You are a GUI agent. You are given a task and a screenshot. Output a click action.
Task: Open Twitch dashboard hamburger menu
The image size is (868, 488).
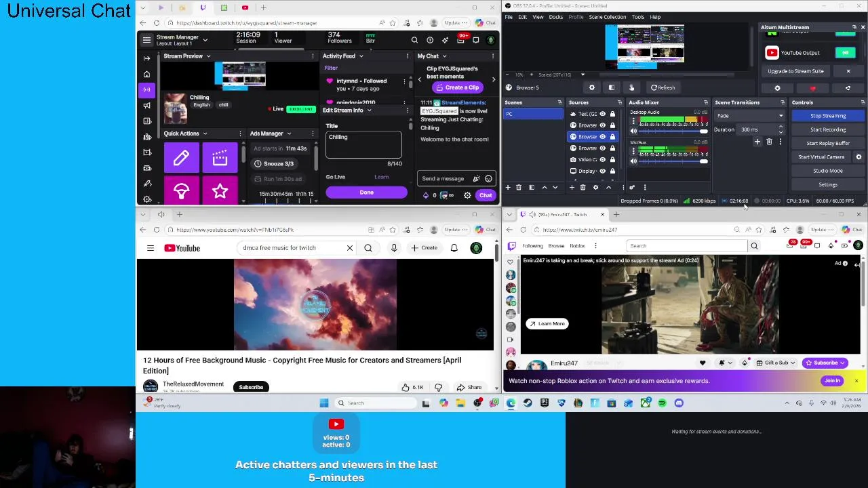(x=146, y=40)
